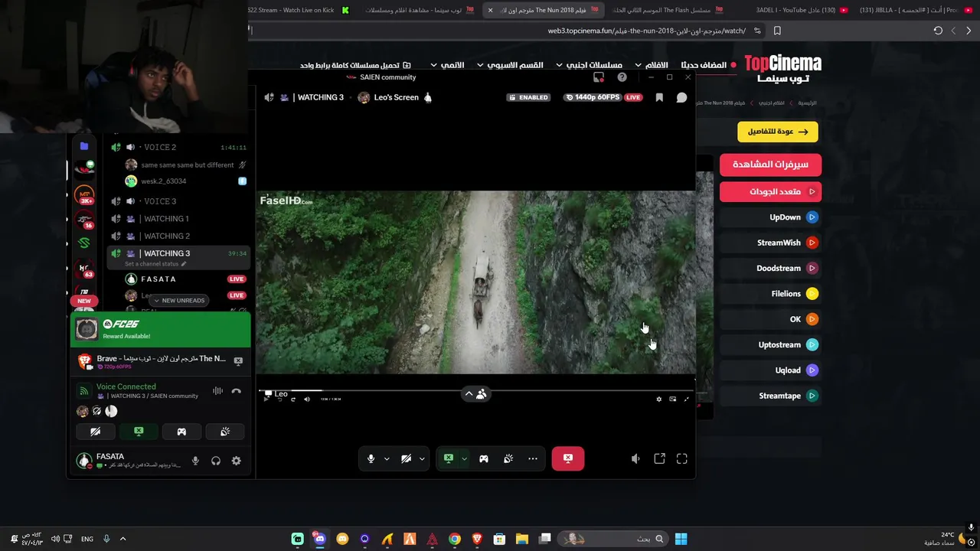980x551 pixels.
Task: Open the 3K+ badge server icon
Action: (x=84, y=194)
